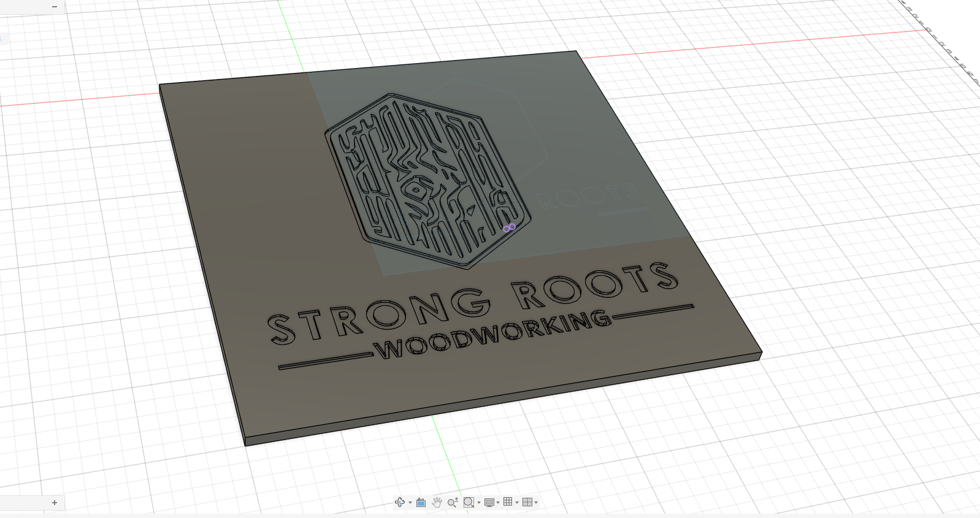Expand the Zoom Window dropdown arrow

click(478, 503)
